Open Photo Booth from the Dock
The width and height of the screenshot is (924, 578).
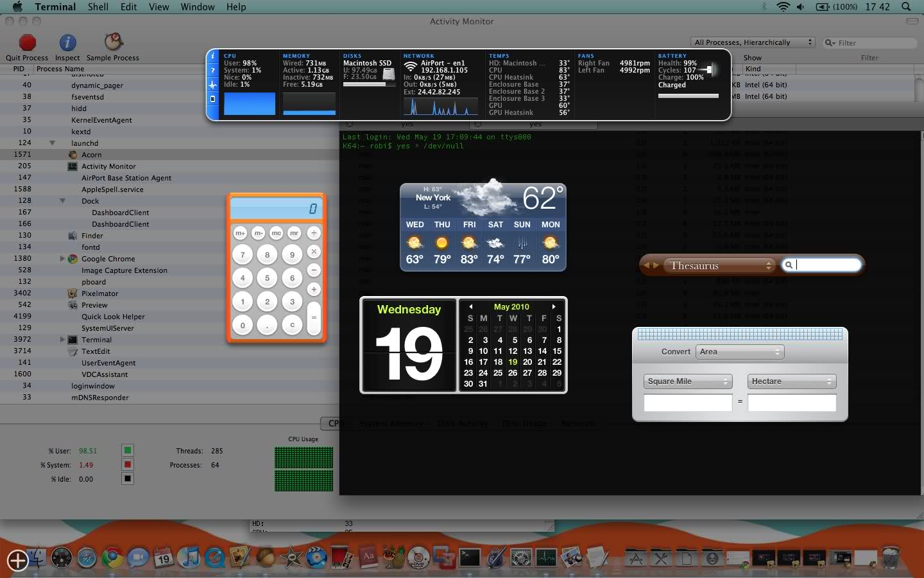point(342,557)
